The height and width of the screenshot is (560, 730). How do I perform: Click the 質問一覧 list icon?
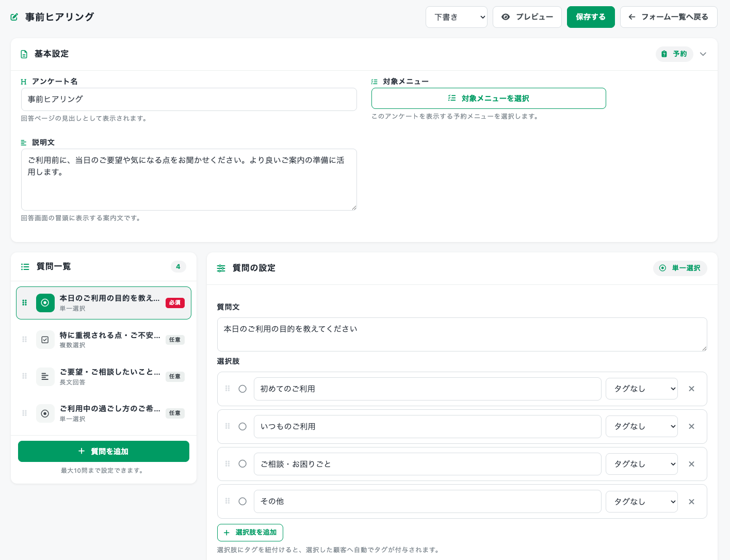(25, 267)
